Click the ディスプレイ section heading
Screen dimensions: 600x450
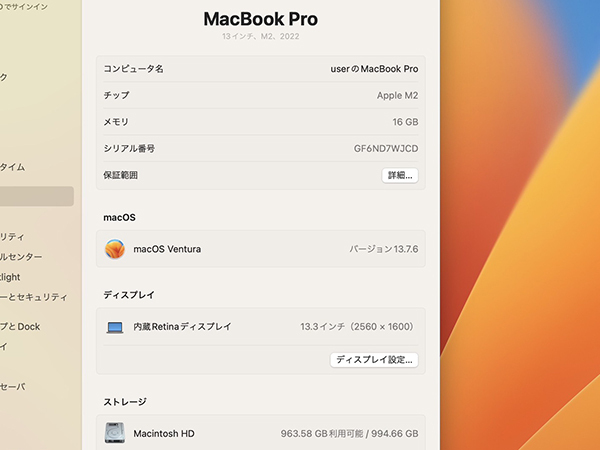pyautogui.click(x=129, y=295)
